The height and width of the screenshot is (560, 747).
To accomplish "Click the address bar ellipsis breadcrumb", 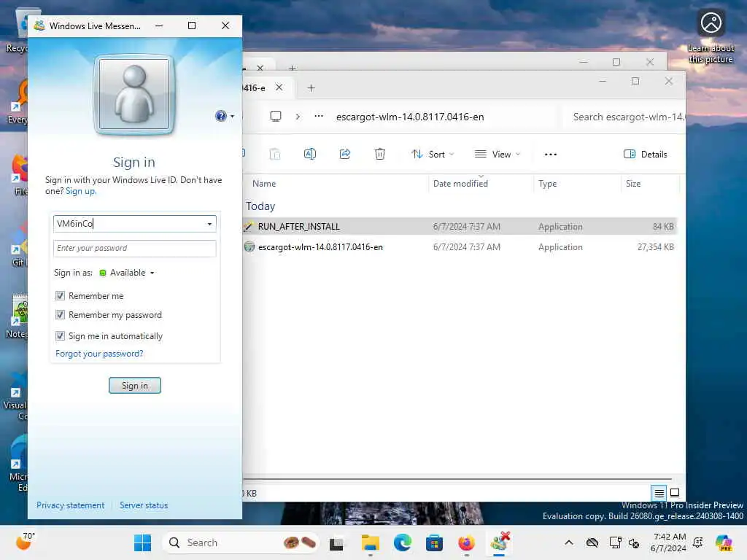I will pyautogui.click(x=319, y=116).
